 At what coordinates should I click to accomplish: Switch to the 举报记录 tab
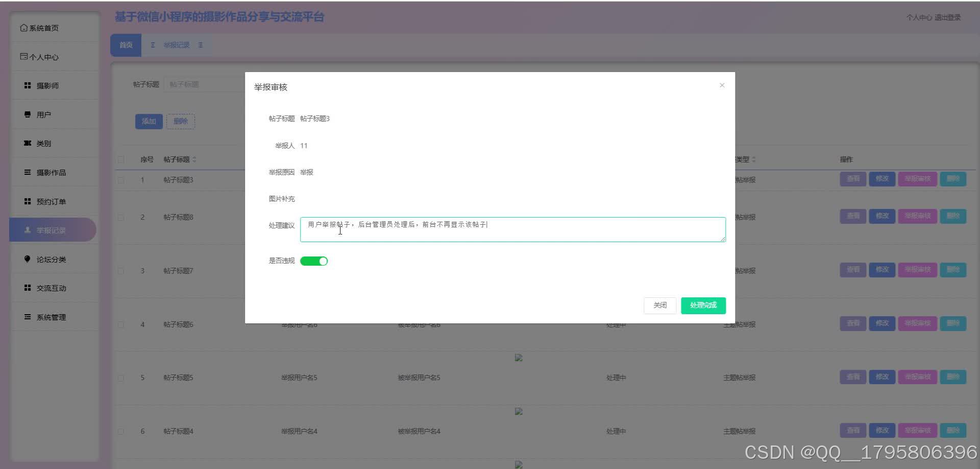[176, 45]
